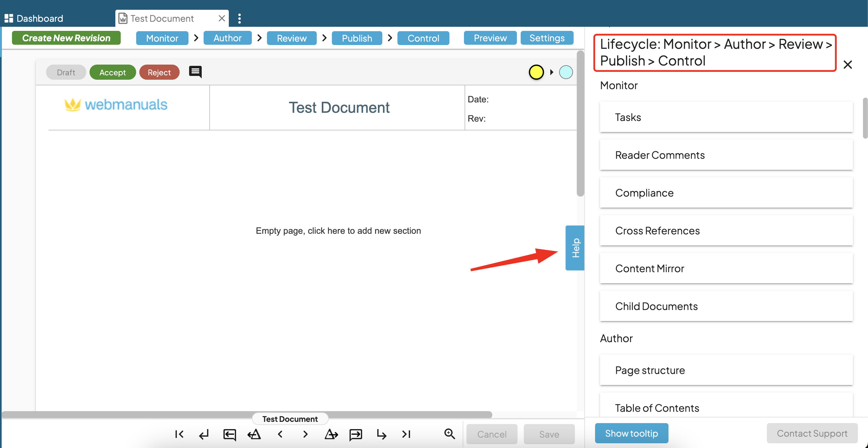Toggle the Reject status pill
The image size is (868, 448).
point(159,72)
